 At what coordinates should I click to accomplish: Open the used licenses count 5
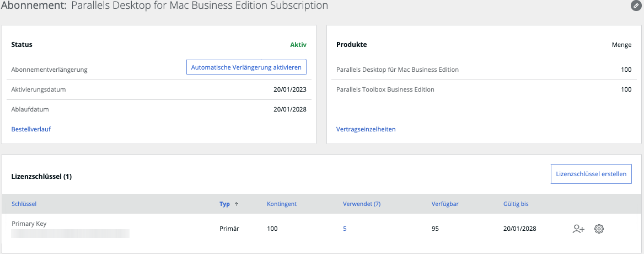pos(345,229)
